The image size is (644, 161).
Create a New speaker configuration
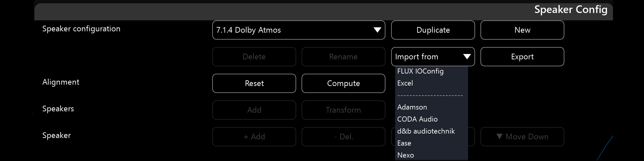[x=522, y=30]
